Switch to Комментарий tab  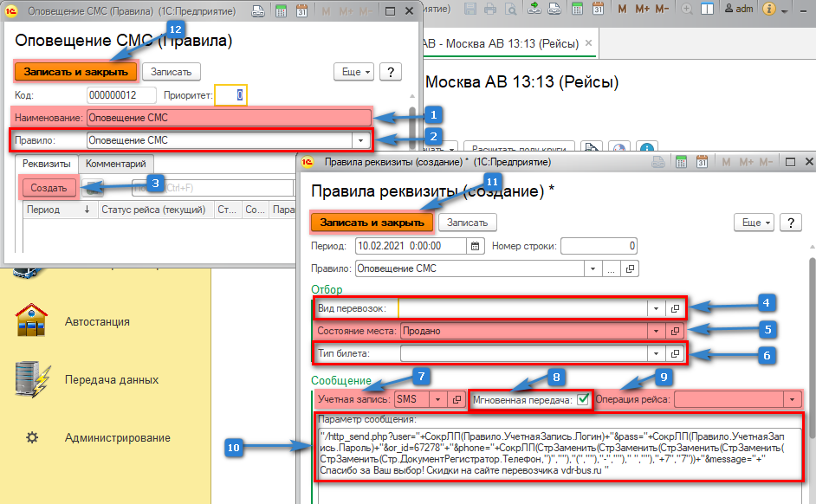[117, 164]
